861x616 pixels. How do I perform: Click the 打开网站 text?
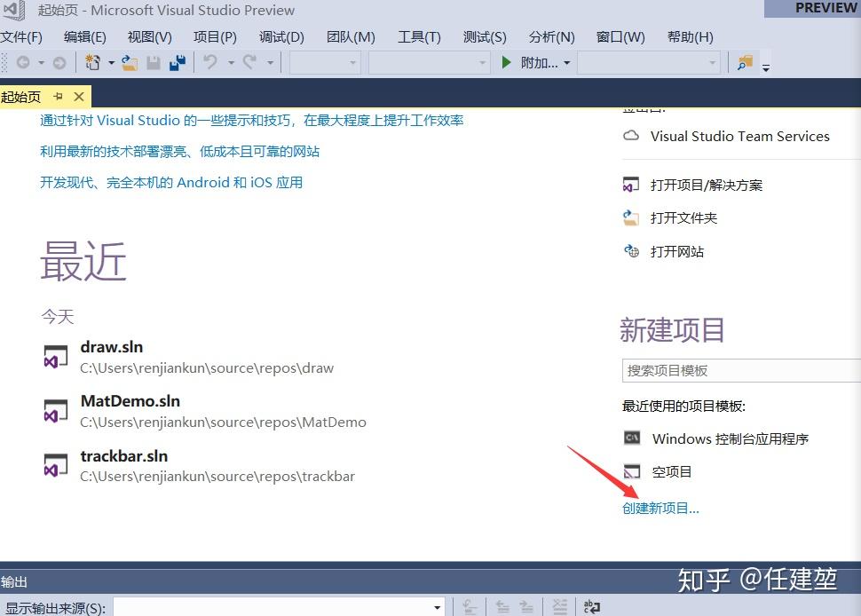[677, 251]
